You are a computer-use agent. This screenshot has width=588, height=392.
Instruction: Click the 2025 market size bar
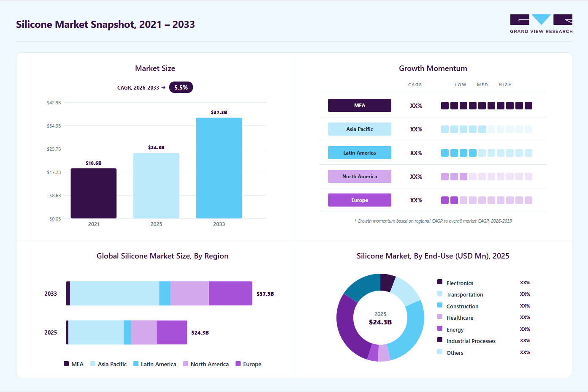pos(156,186)
